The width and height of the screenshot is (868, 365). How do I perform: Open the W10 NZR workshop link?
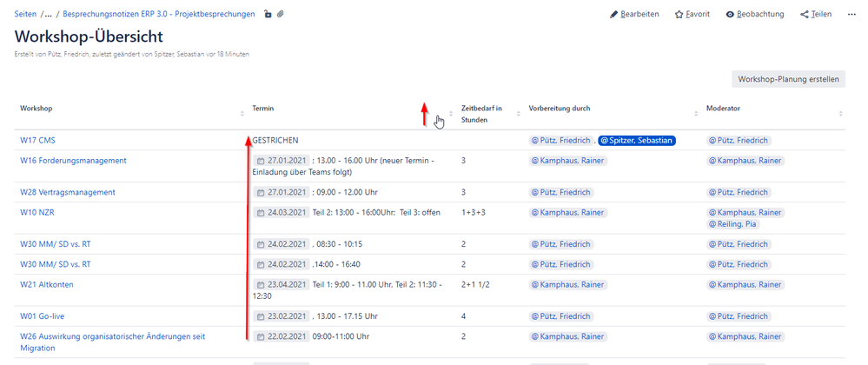tap(37, 212)
